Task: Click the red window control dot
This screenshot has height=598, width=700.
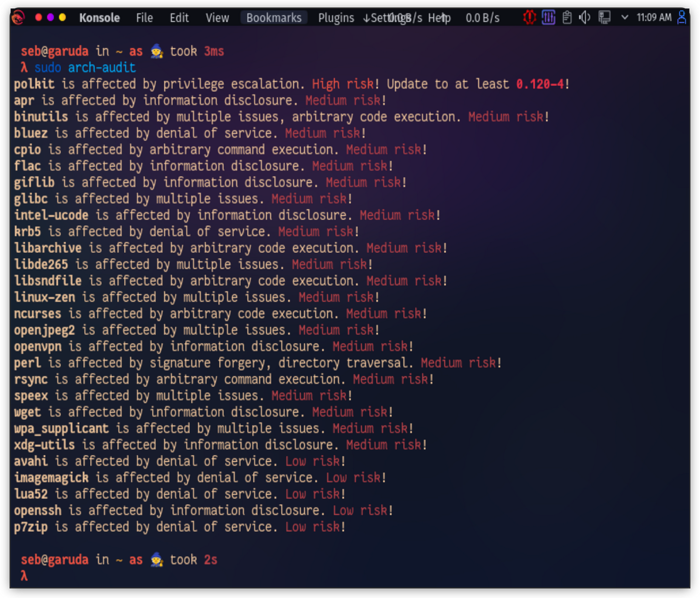Action: point(39,18)
